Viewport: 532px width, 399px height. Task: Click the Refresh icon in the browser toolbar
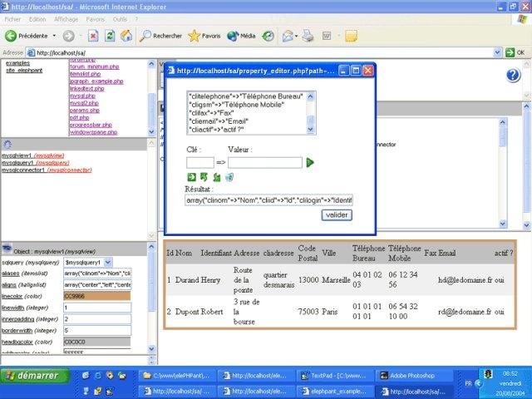[109, 36]
